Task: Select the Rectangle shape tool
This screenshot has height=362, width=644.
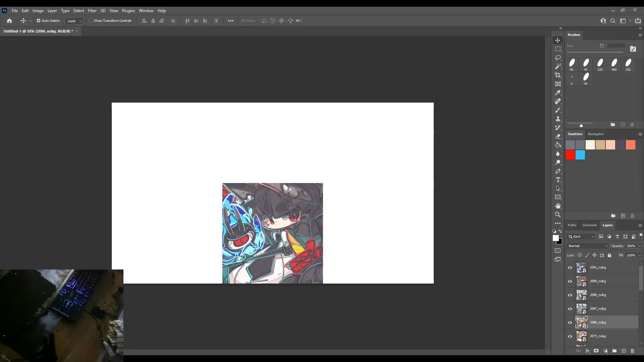Action: [x=558, y=197]
